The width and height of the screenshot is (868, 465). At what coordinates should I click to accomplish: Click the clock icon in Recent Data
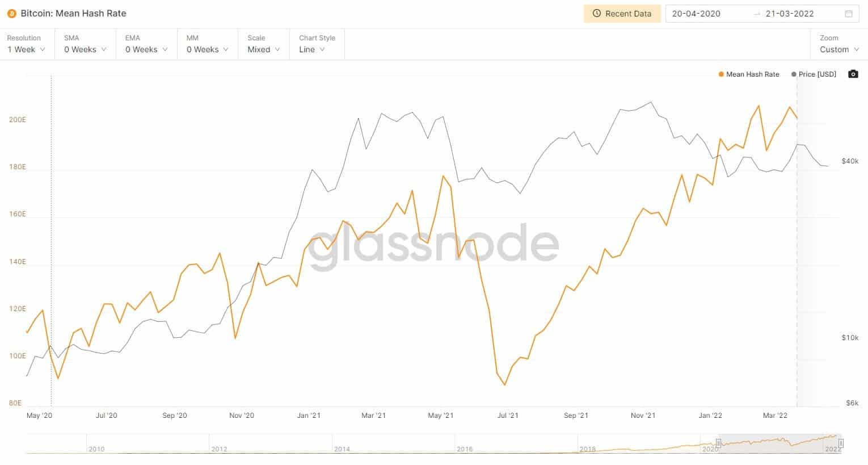click(x=596, y=14)
